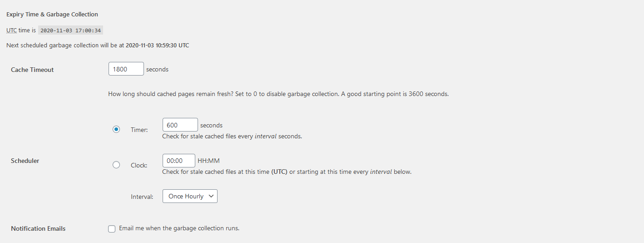Click the 'Clock:' option label
Viewport: 644px width, 243px height.
tap(139, 165)
